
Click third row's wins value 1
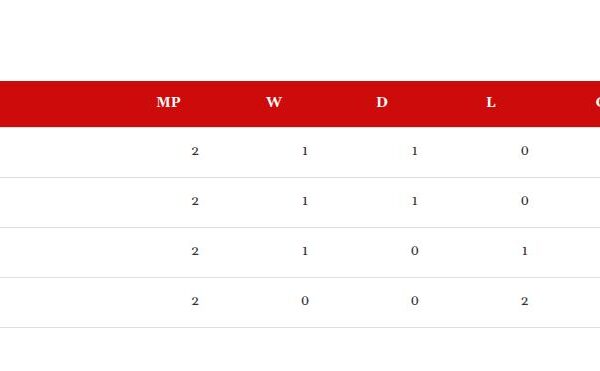[x=305, y=251]
